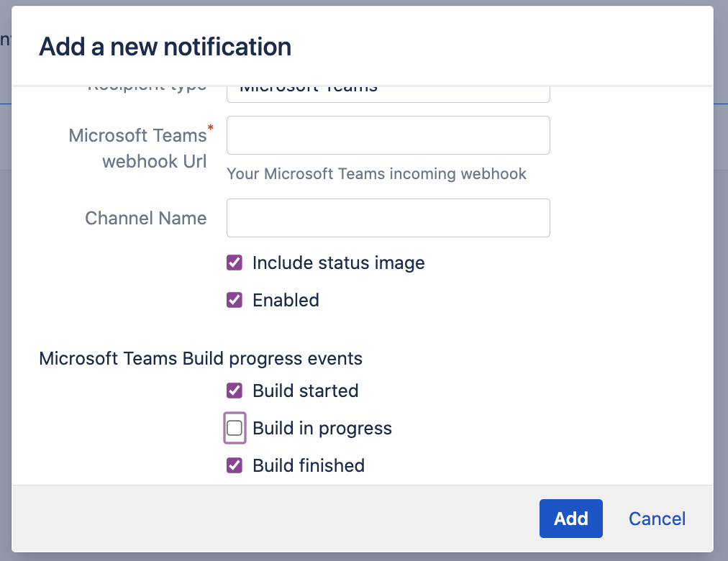Screen dimensions: 728x561
Task: Toggle the Build finished checkbox
Action: point(235,465)
